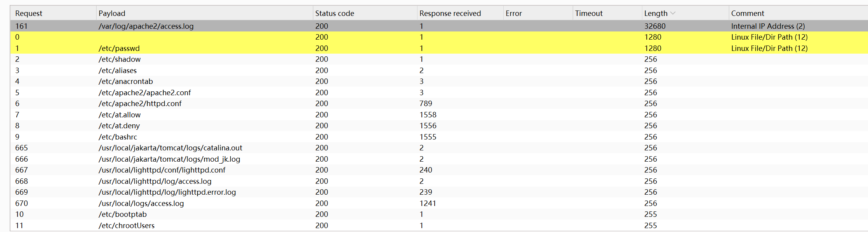The width and height of the screenshot is (868, 232).
Task: Select the /etc/apache2/httpd.conf row
Action: pos(140,103)
